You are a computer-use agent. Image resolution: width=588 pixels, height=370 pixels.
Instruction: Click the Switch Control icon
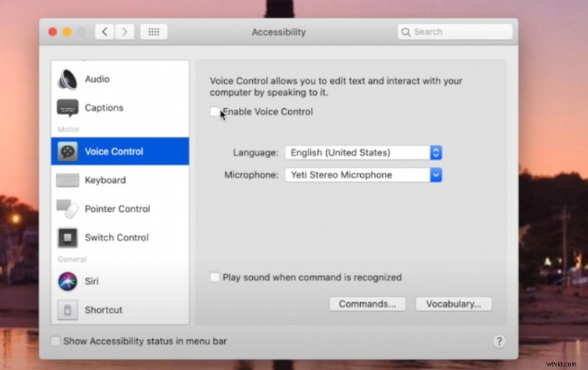point(68,238)
